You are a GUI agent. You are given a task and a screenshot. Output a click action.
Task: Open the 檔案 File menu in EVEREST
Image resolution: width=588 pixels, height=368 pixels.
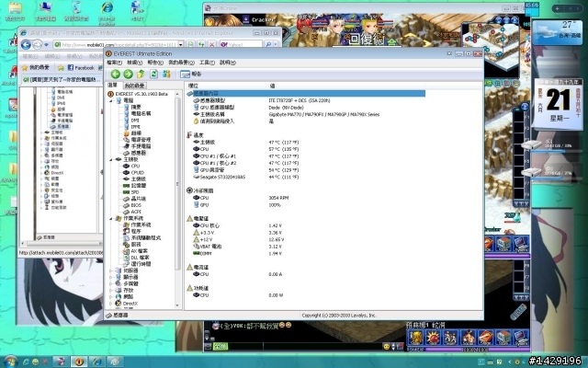[x=115, y=62]
